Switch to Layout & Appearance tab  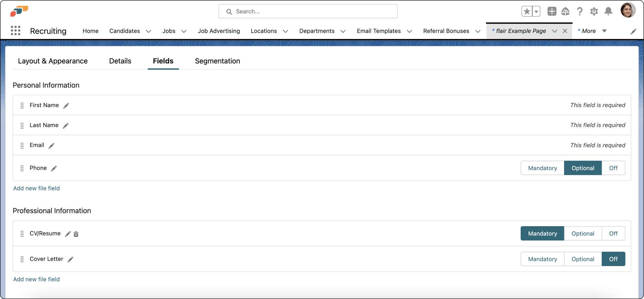click(x=53, y=61)
